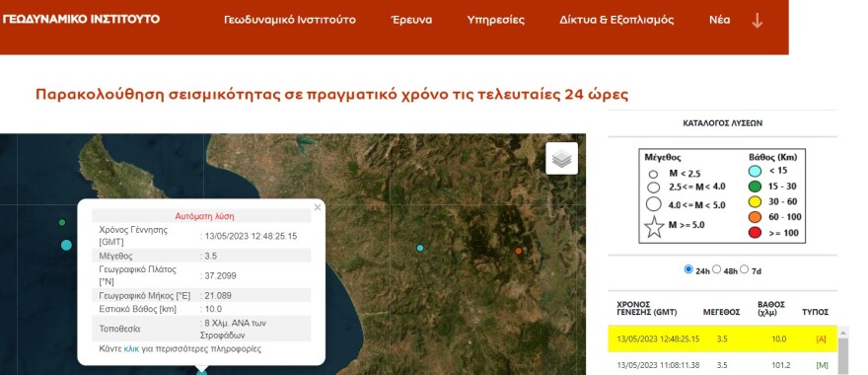868x375 pixels.
Task: Select the 7d time range radio button
Action: pyautogui.click(x=744, y=269)
